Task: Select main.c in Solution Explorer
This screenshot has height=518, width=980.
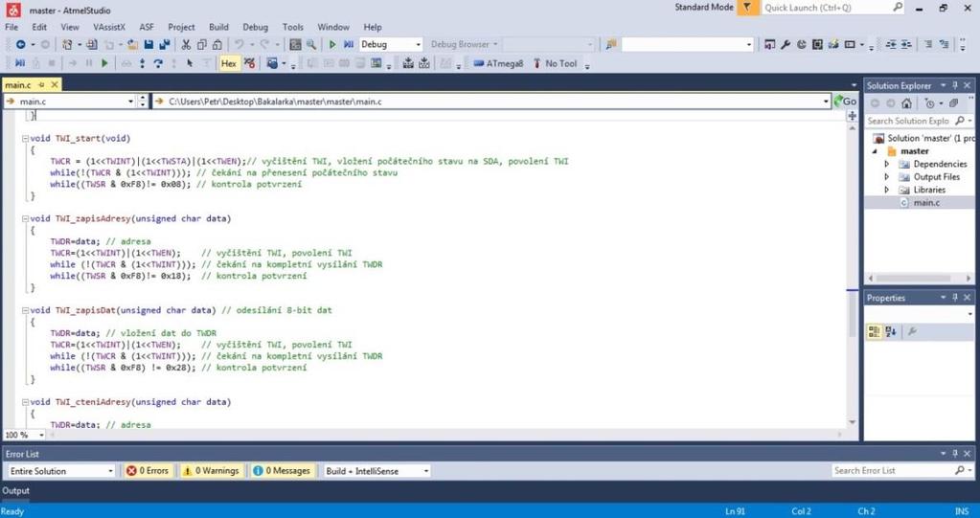Action: pyautogui.click(x=925, y=202)
